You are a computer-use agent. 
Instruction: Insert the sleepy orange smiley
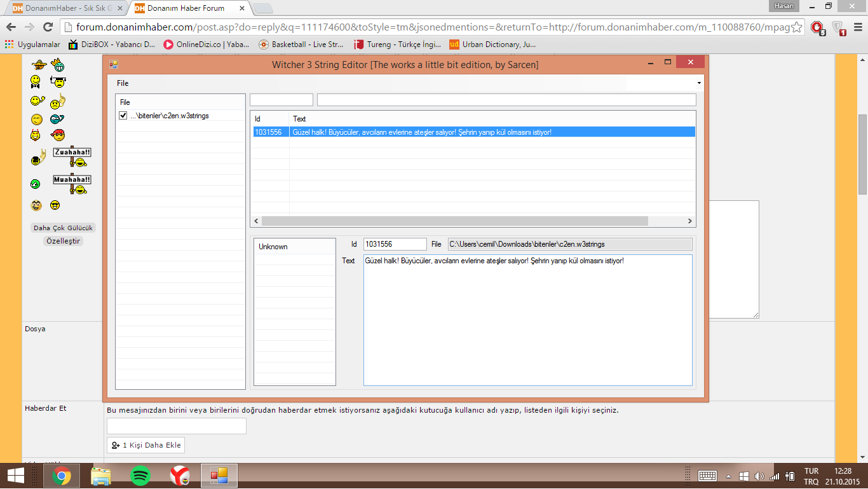37,119
